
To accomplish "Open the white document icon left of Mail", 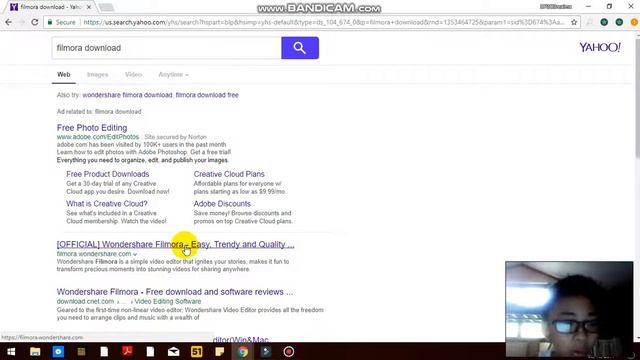I will point(150,351).
